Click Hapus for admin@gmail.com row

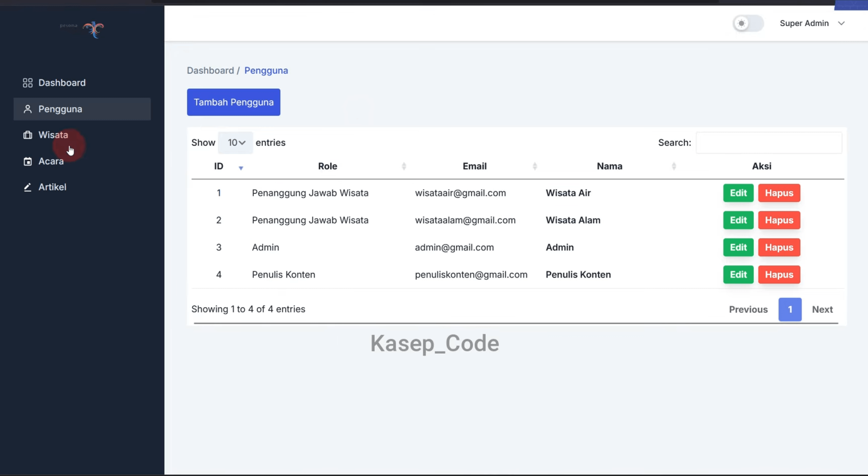pos(779,247)
